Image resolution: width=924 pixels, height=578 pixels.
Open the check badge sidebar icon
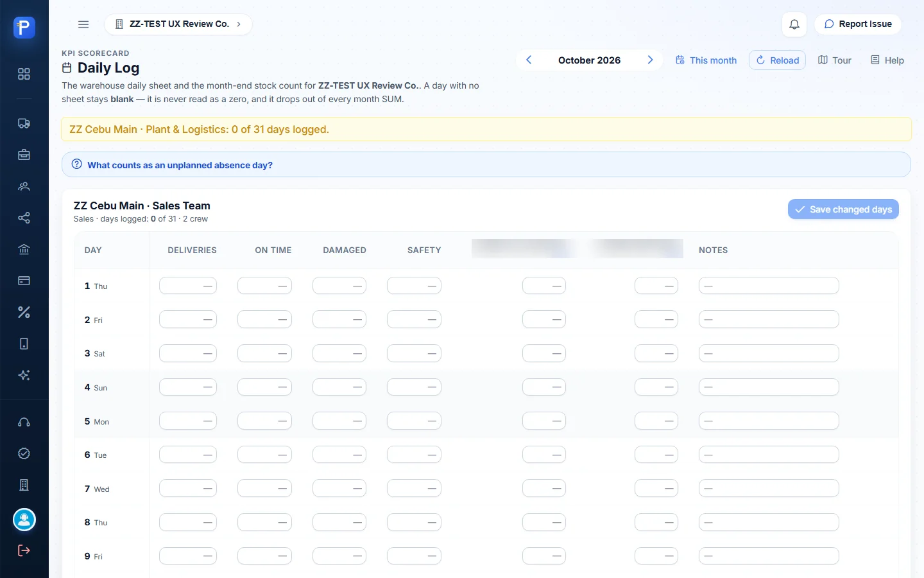tap(24, 453)
